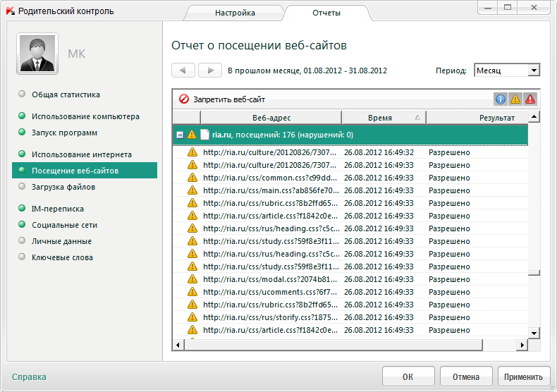Click warning icon of modal.css row
557x392 pixels.
(192, 279)
